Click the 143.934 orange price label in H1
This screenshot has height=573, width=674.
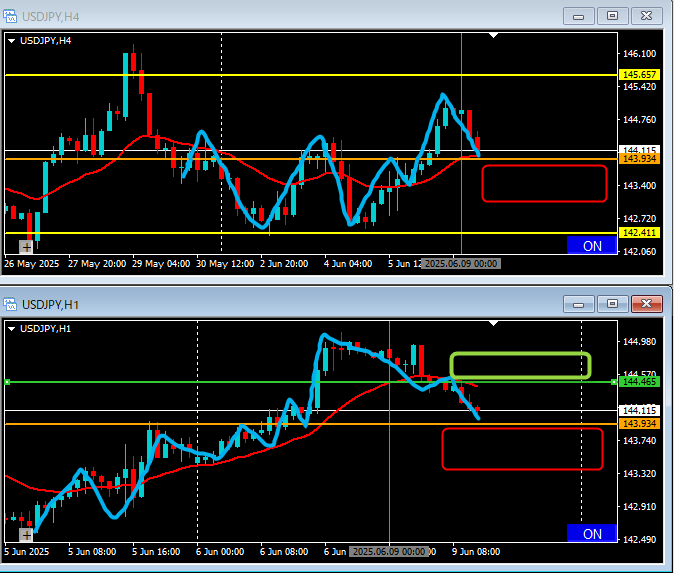pyautogui.click(x=639, y=423)
